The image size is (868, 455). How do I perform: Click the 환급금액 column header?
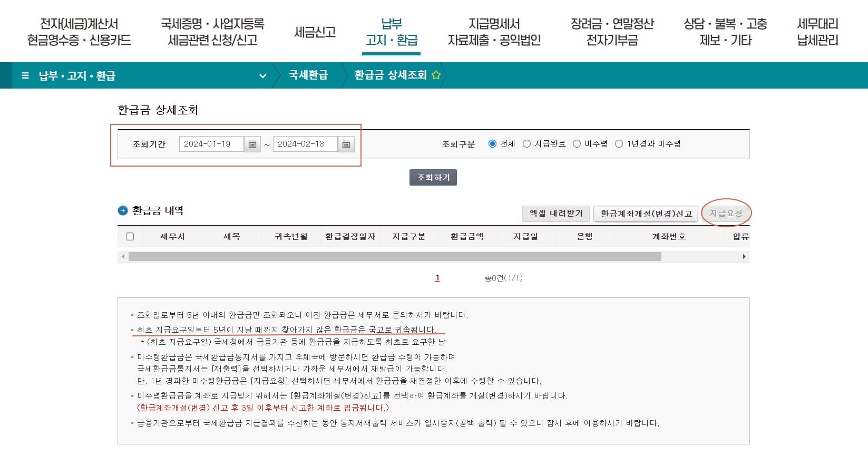pos(467,237)
